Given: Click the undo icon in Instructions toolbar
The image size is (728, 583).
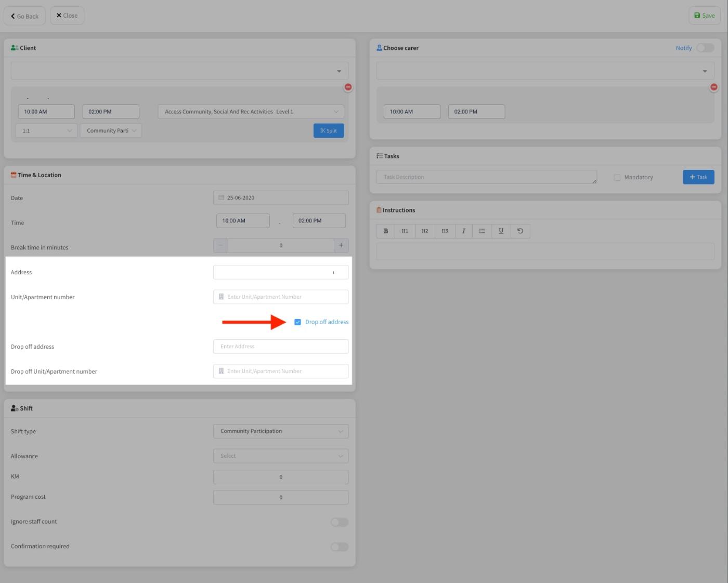Looking at the screenshot, I should (521, 231).
